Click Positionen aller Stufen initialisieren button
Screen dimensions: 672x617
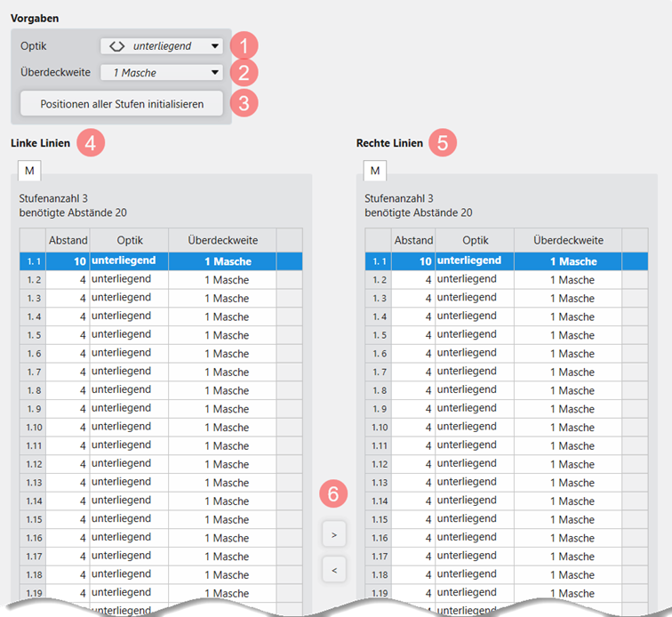pos(122,104)
